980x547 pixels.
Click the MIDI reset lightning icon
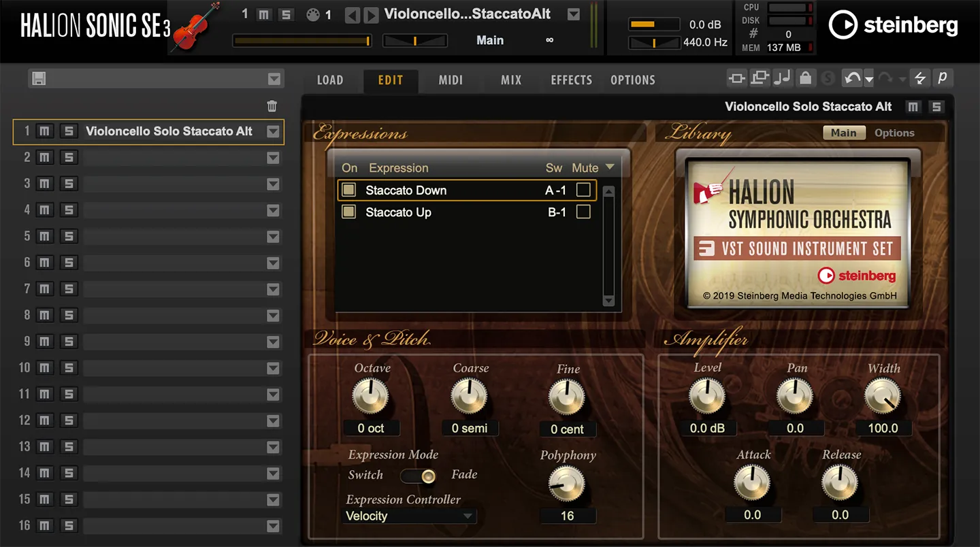920,78
